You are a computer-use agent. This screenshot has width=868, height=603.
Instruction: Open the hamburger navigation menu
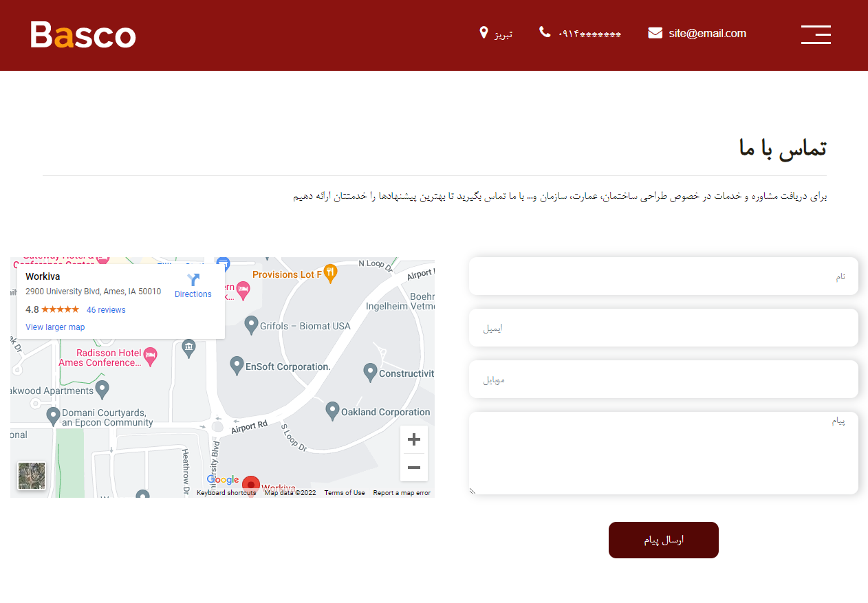point(816,34)
